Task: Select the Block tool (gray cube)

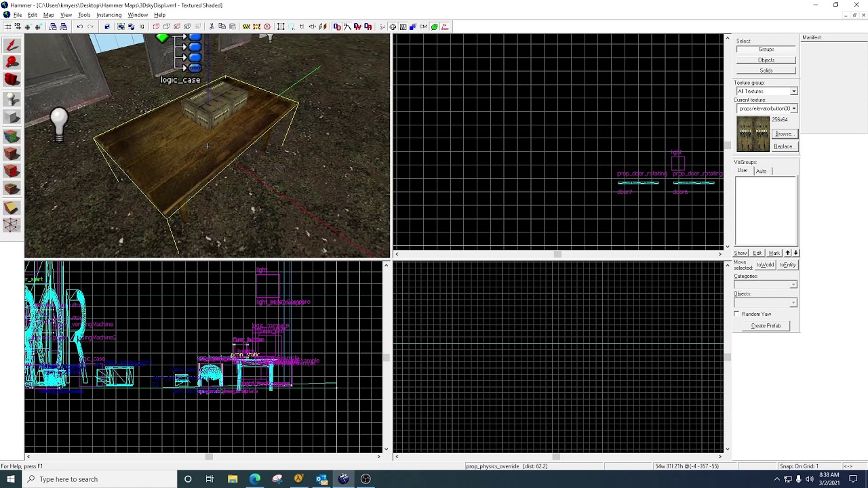Action: (12, 118)
